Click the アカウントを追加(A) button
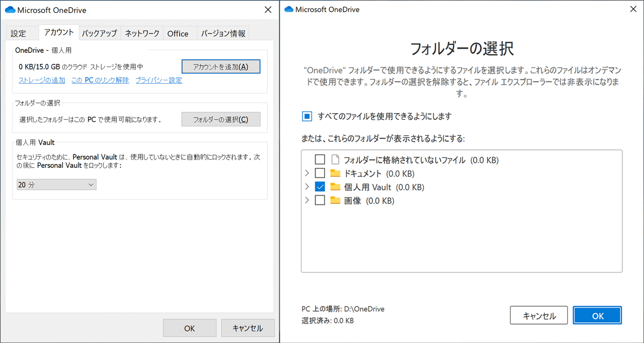This screenshot has width=644, height=343. click(221, 66)
